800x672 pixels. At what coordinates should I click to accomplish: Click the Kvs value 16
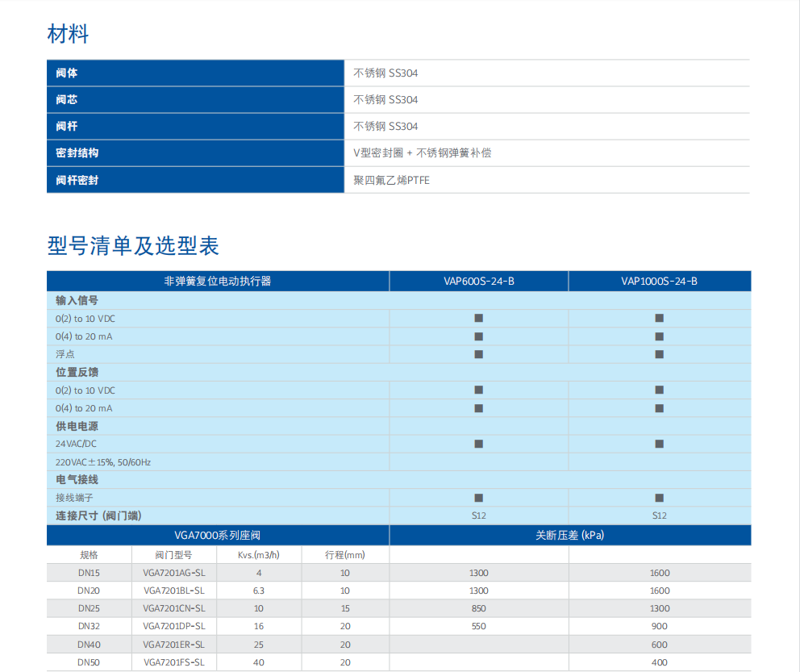[259, 626]
